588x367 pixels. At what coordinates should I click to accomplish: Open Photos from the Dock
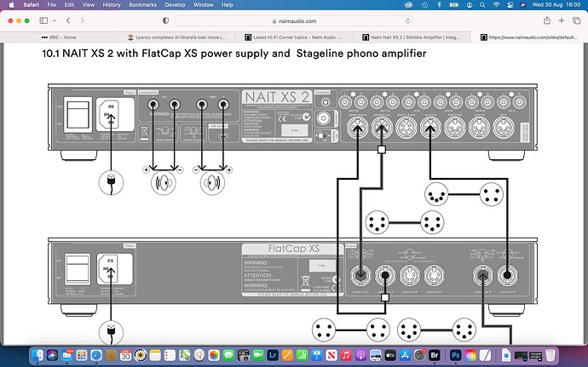click(214, 354)
